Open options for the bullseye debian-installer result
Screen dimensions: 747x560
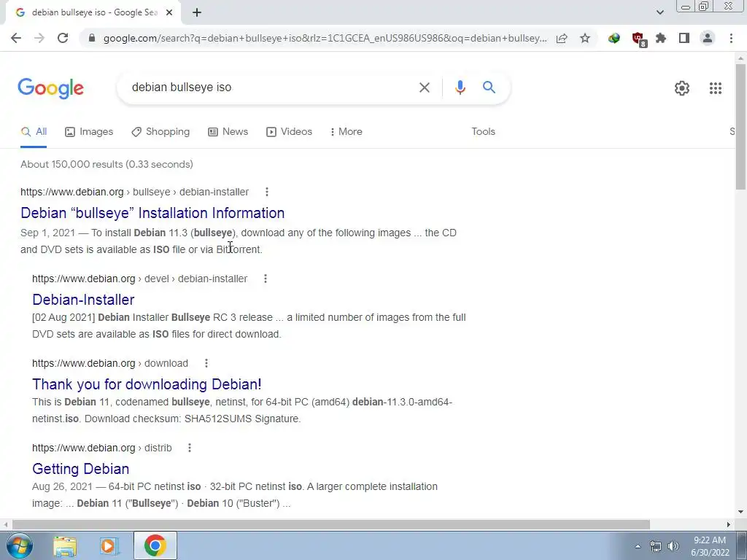coord(267,192)
